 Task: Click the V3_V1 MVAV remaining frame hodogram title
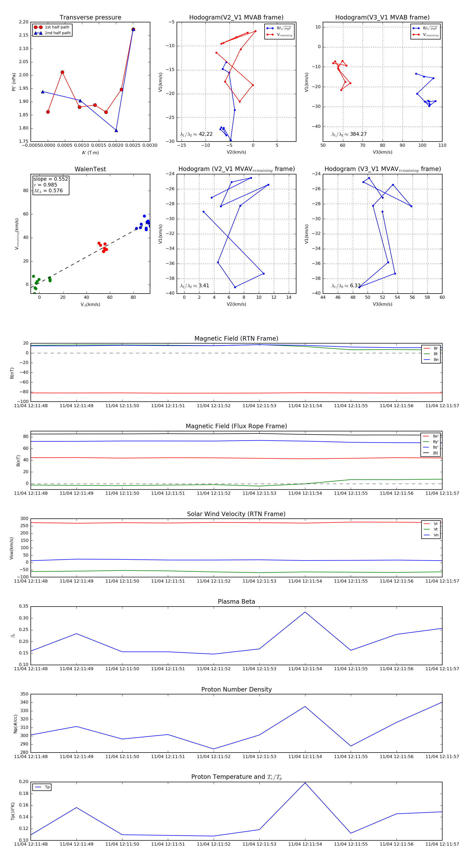point(382,169)
